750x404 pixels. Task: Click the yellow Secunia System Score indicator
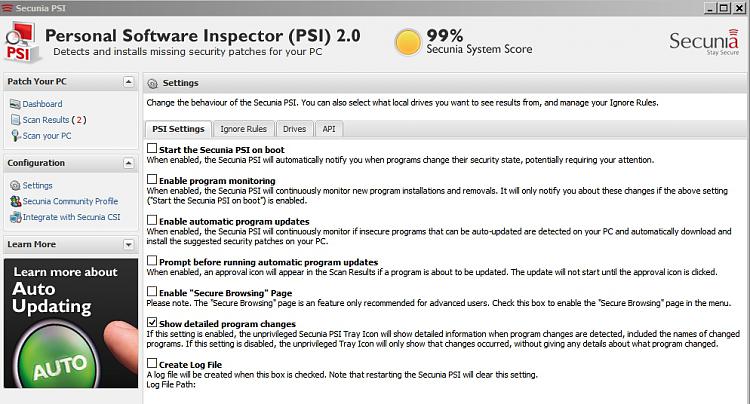click(x=408, y=42)
